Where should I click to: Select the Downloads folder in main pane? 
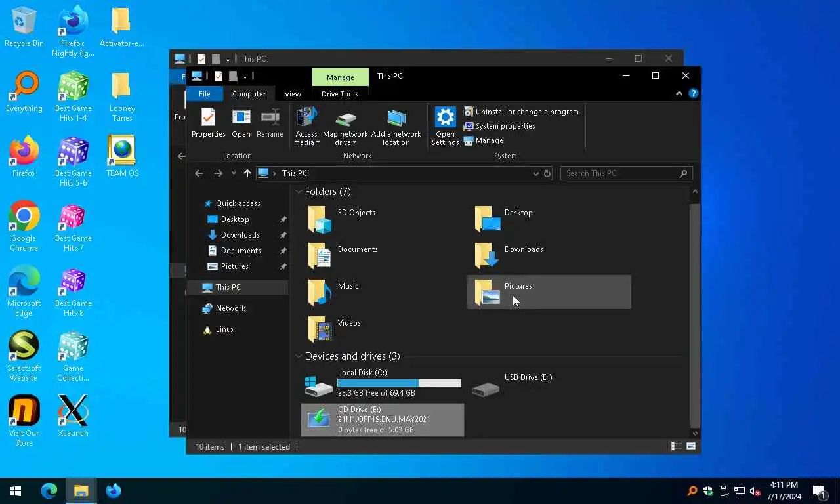(x=549, y=256)
